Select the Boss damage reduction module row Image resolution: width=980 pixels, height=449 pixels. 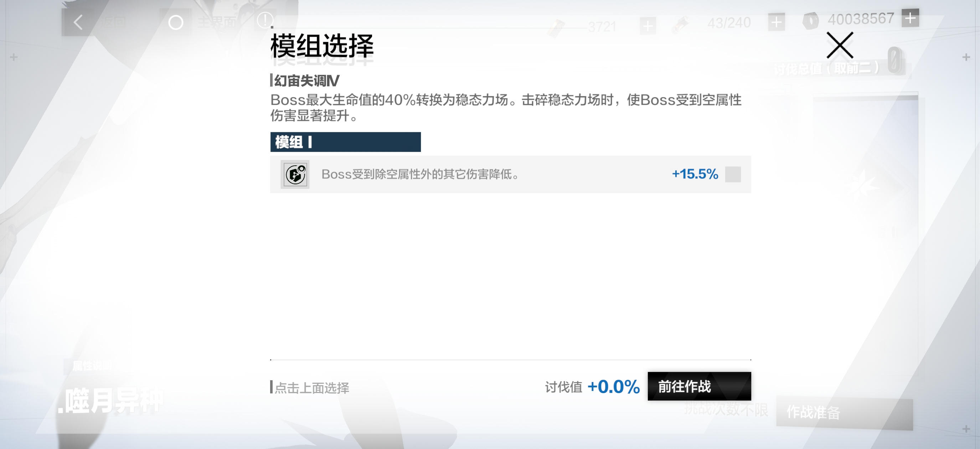click(x=511, y=174)
